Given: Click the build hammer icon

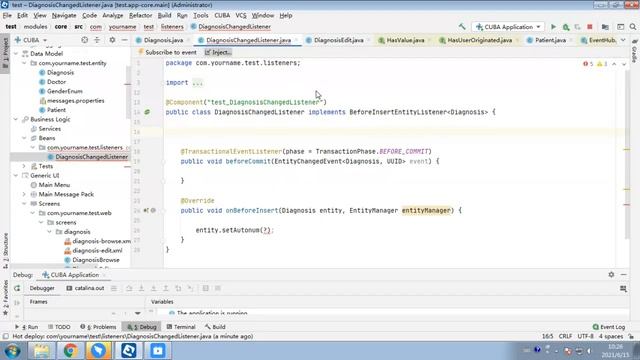Looking at the screenshot, I should coord(462,27).
